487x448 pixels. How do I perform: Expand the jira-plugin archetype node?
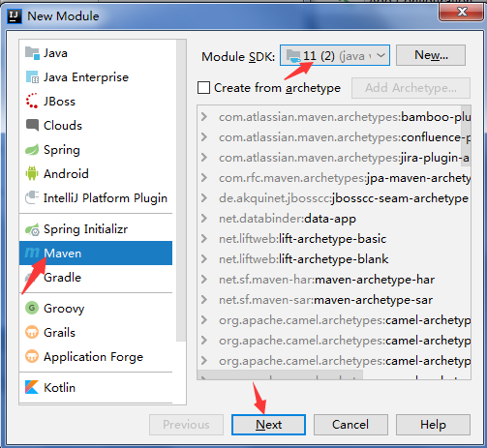click(203, 158)
